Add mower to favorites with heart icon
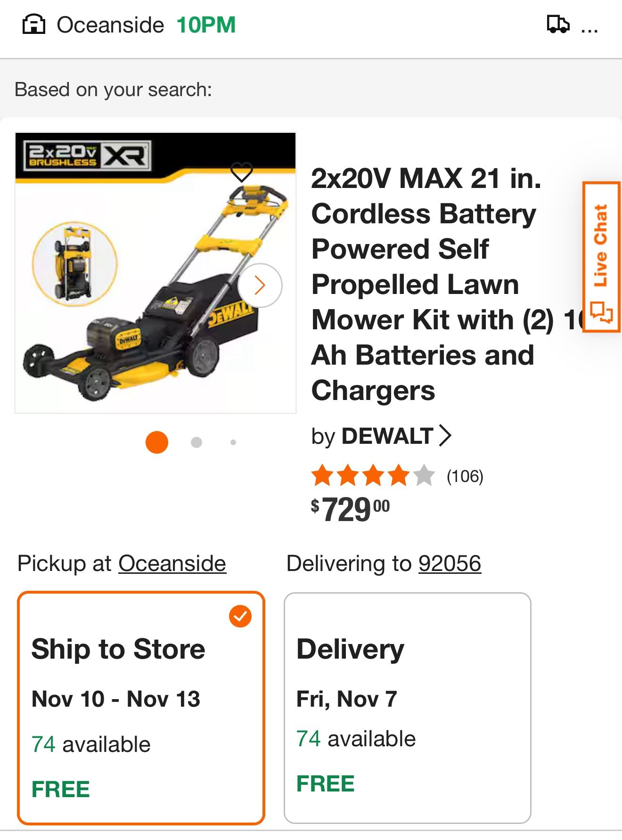 243,171
